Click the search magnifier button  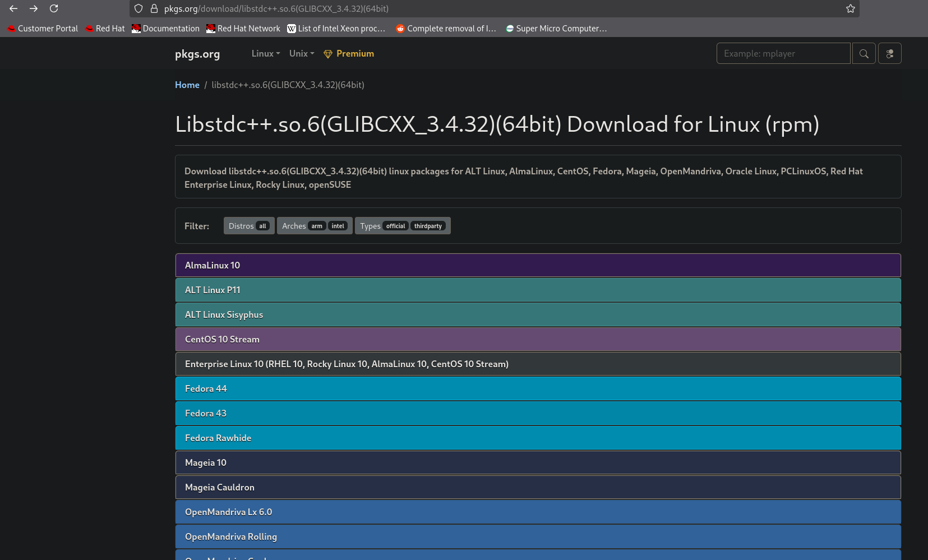click(864, 54)
